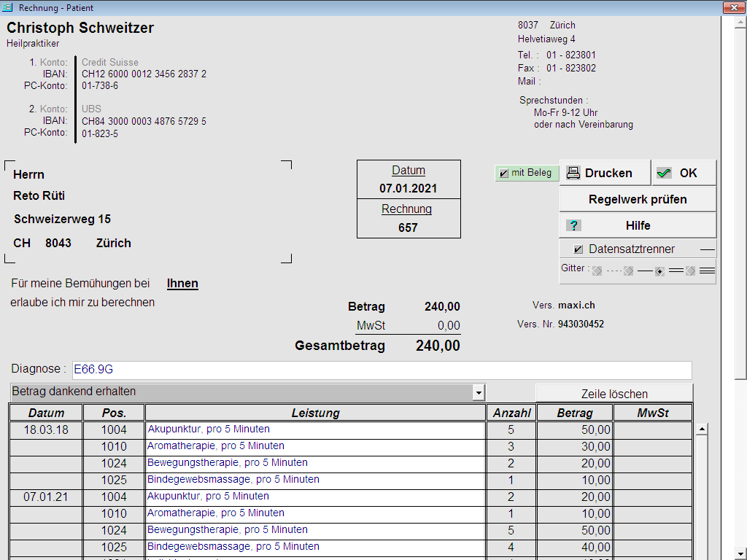This screenshot has width=747, height=560.
Task: Select the invoice date 07.01.2021 field
Action: click(408, 188)
